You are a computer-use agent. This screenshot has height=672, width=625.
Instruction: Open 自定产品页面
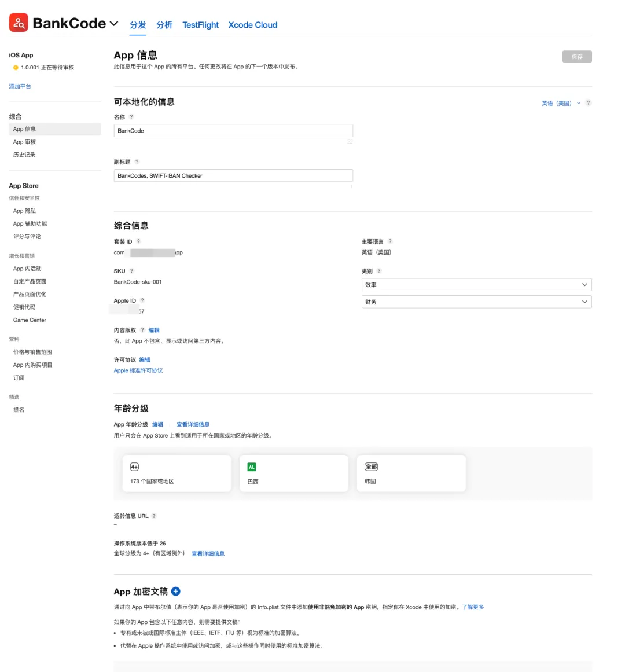coord(30,281)
